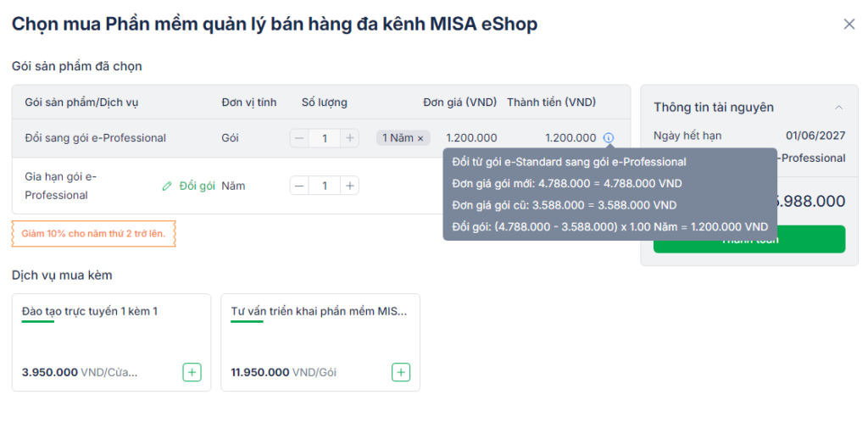Click Đổi sang gói e-Professional row name
This screenshot has height=428, width=868.
[x=95, y=138]
